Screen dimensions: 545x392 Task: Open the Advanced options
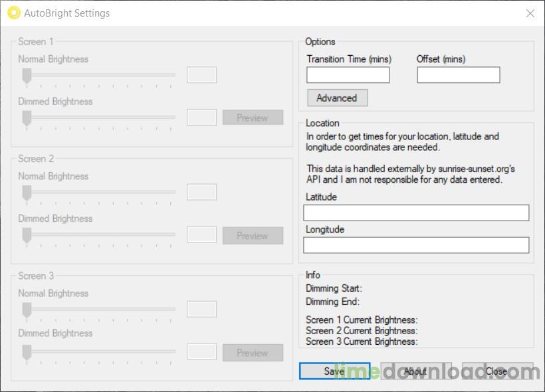coord(337,98)
